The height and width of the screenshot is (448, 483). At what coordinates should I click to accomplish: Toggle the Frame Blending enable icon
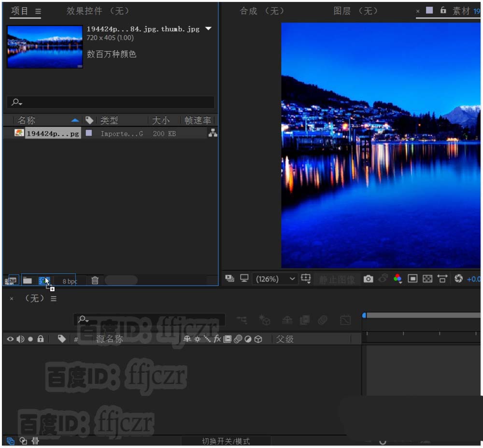(305, 320)
